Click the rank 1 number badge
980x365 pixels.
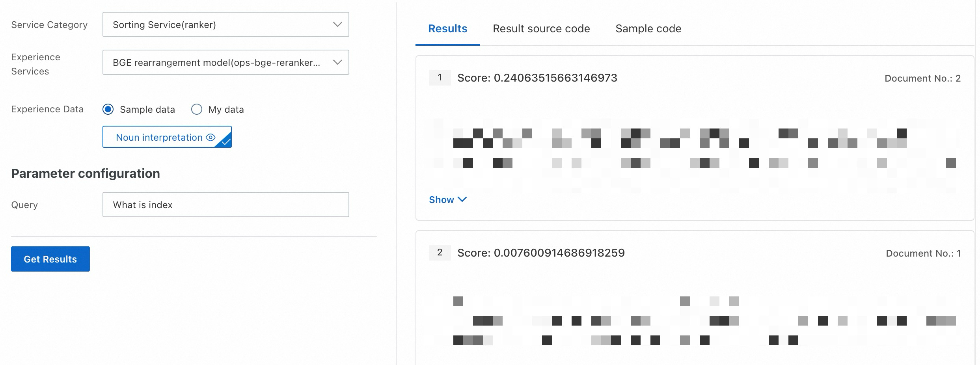(x=440, y=78)
